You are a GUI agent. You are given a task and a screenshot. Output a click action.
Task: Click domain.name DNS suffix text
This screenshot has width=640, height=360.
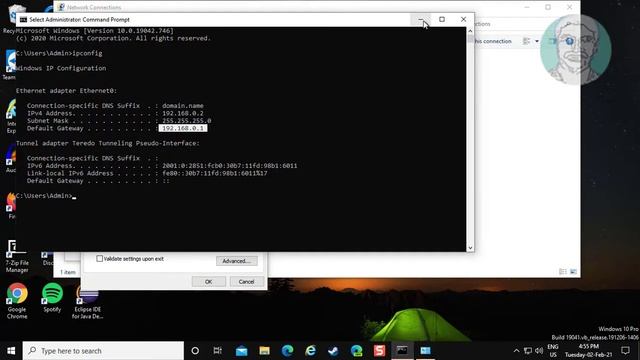(x=182, y=105)
